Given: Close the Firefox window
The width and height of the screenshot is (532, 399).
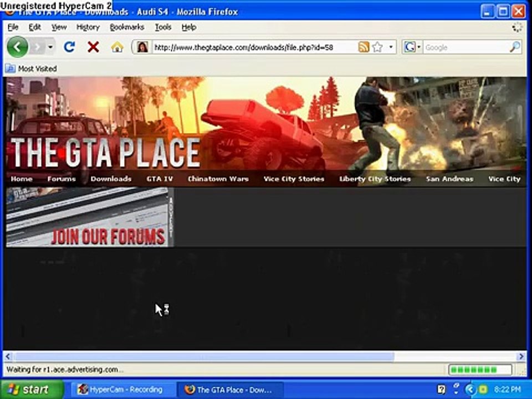Looking at the screenshot, I should (x=519, y=12).
